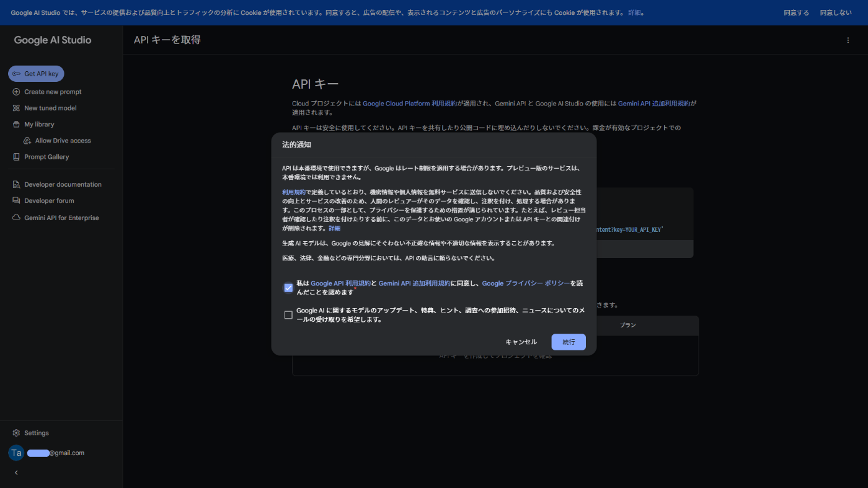
Task: Collapse the sidebar with the left chevron
Action: 16,472
